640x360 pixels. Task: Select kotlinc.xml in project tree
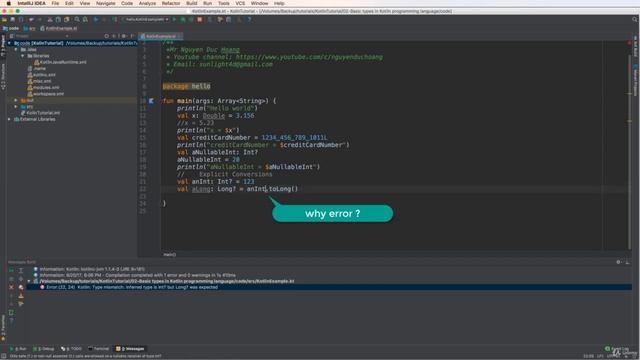pyautogui.click(x=42, y=75)
